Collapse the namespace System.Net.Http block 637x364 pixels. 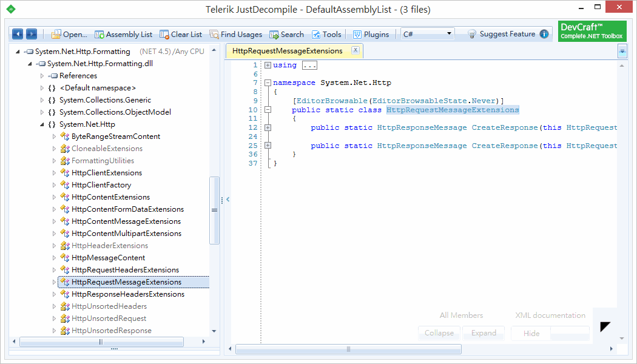(268, 83)
